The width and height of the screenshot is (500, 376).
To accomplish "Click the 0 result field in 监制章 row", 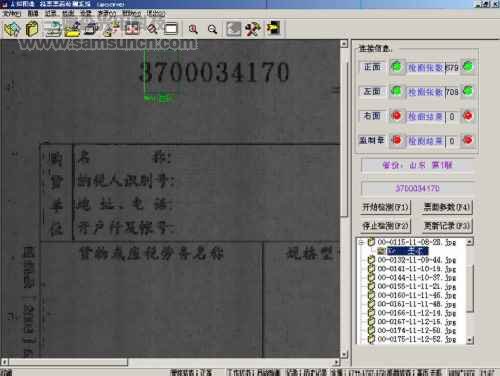I will tap(452, 141).
